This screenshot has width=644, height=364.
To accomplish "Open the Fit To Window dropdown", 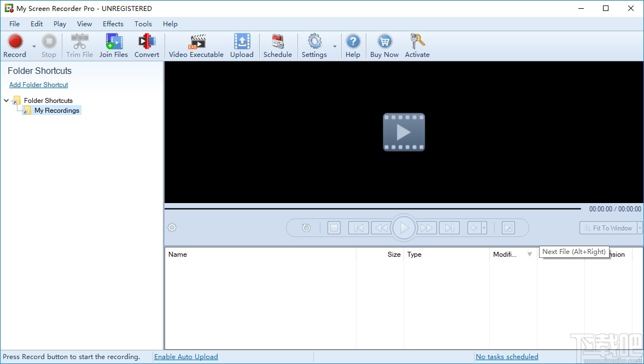I will [x=639, y=228].
